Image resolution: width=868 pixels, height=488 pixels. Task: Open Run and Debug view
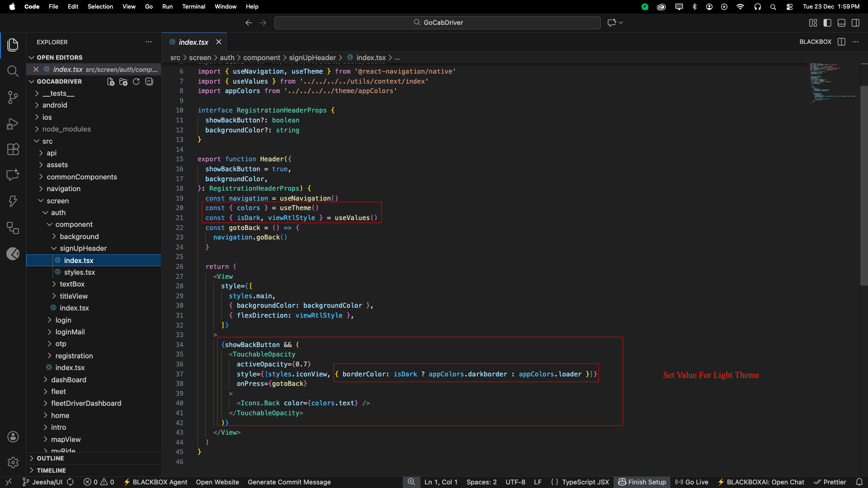click(x=13, y=123)
